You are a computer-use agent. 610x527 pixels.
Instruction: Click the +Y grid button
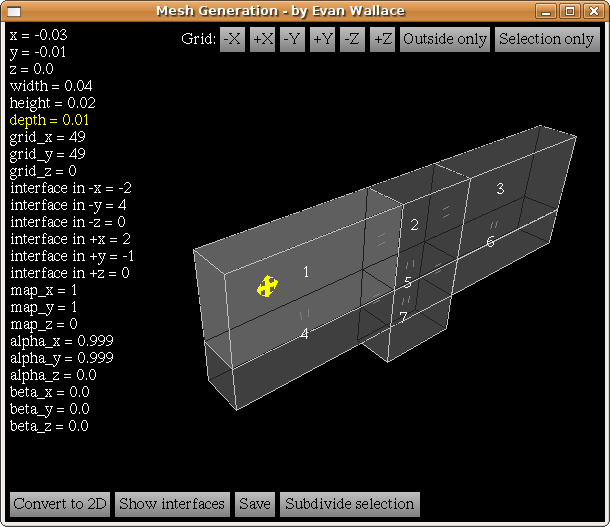click(x=323, y=39)
